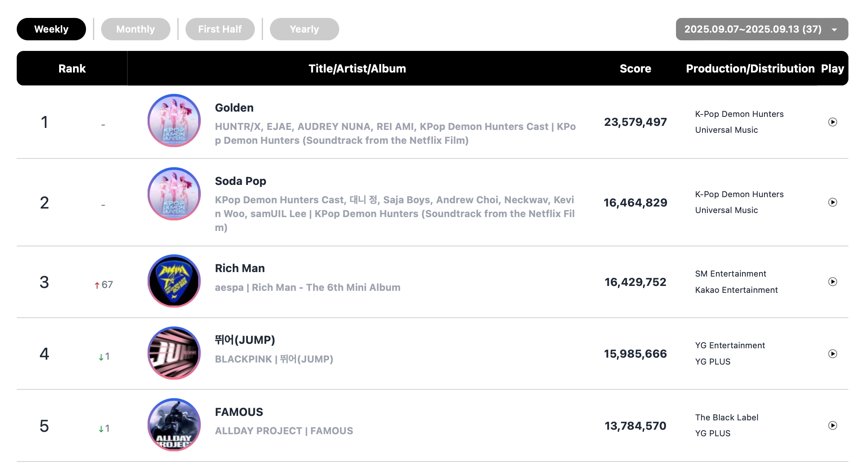Play the Soda Pop track
The height and width of the screenshot is (468, 868).
pyautogui.click(x=832, y=202)
